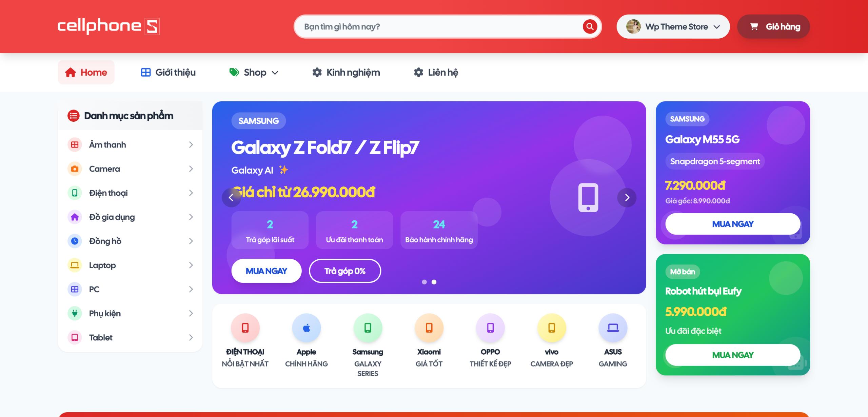Click the Samsung Galaxy Series icon
This screenshot has width=868, height=417.
coord(368,327)
